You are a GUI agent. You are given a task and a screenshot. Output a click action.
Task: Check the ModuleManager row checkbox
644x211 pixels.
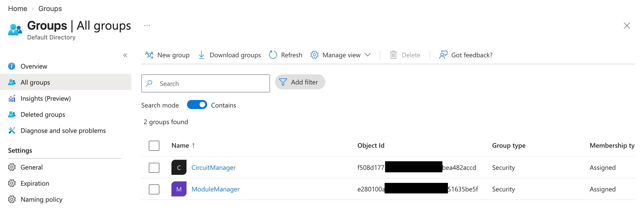154,189
